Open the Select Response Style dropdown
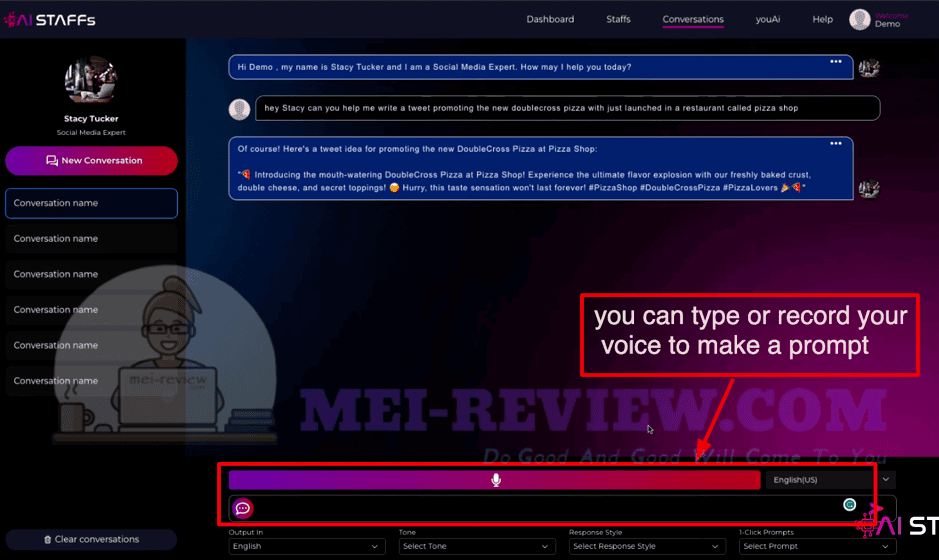The width and height of the screenshot is (939, 560). point(647,546)
